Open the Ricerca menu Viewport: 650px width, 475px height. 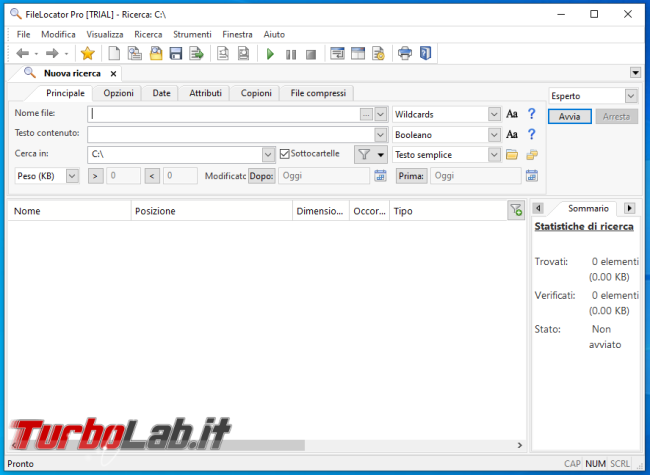148,34
